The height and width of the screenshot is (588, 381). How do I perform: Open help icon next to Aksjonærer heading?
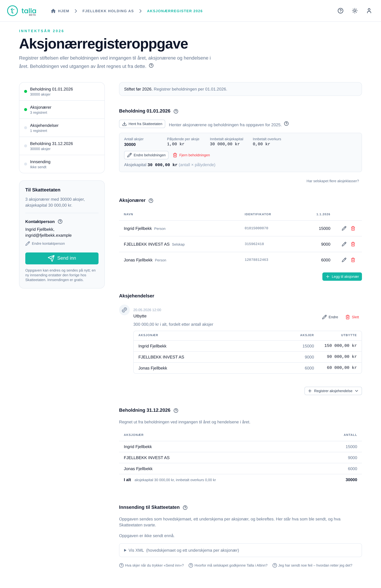click(x=151, y=201)
